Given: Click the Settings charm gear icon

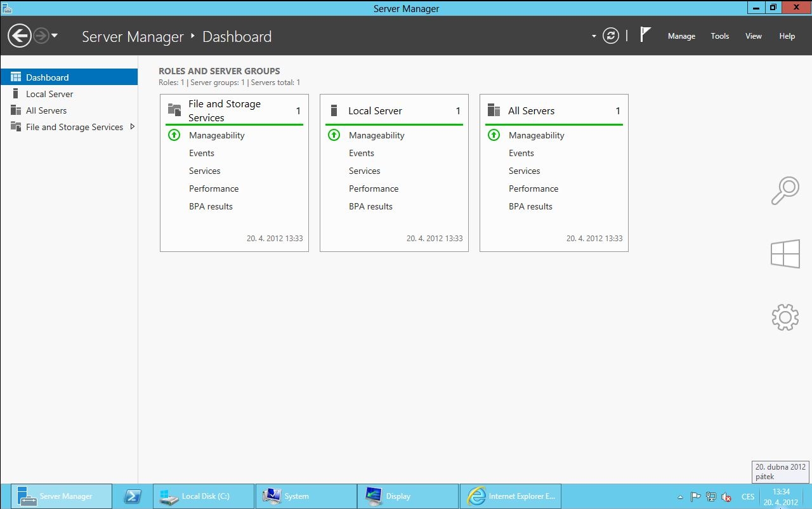Looking at the screenshot, I should [785, 317].
